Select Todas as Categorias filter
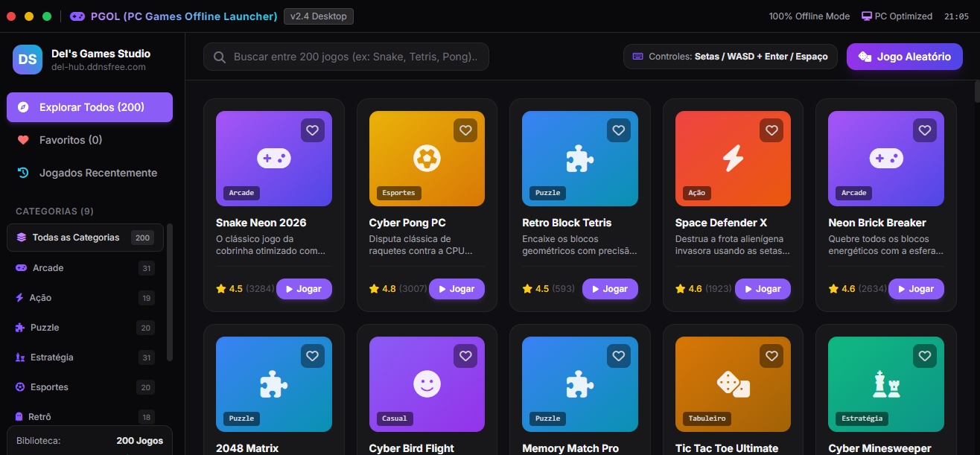This screenshot has width=980, height=455. 86,238
